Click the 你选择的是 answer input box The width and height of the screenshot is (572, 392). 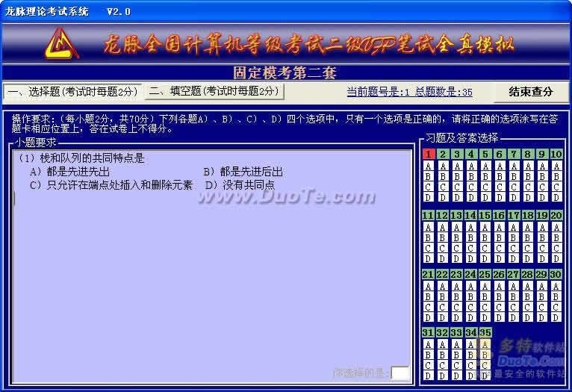point(400,372)
